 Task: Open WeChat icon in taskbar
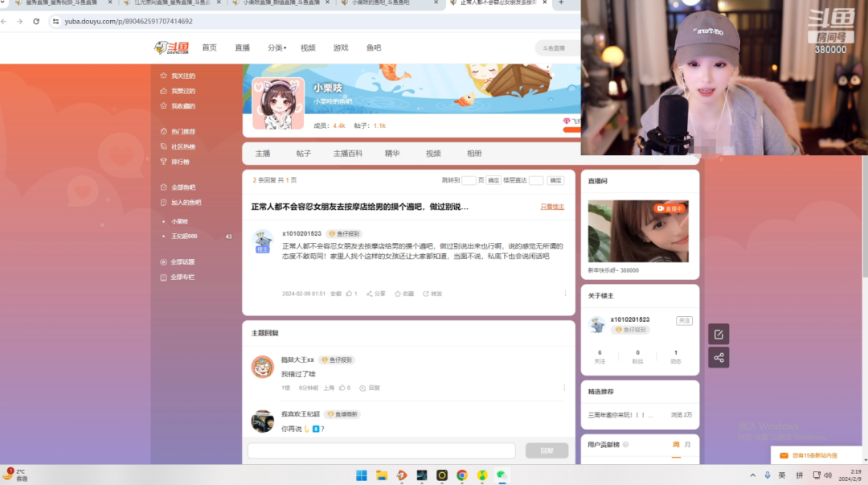[502, 475]
